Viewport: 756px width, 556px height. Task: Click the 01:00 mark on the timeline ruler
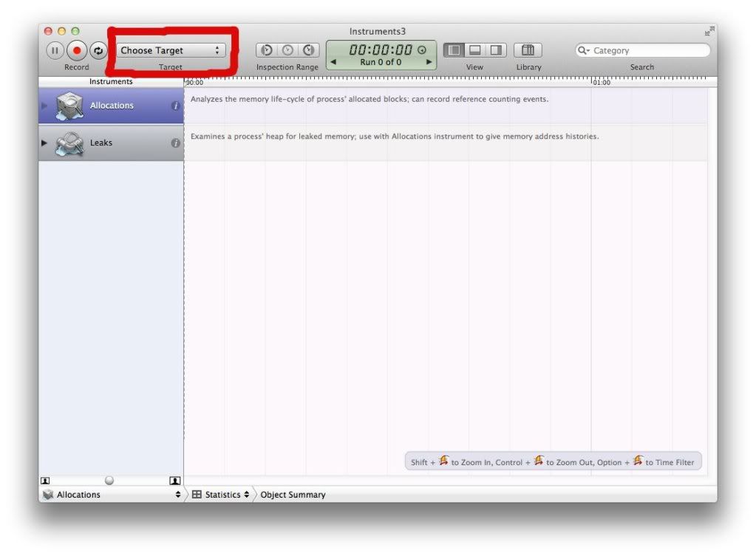[x=602, y=83]
